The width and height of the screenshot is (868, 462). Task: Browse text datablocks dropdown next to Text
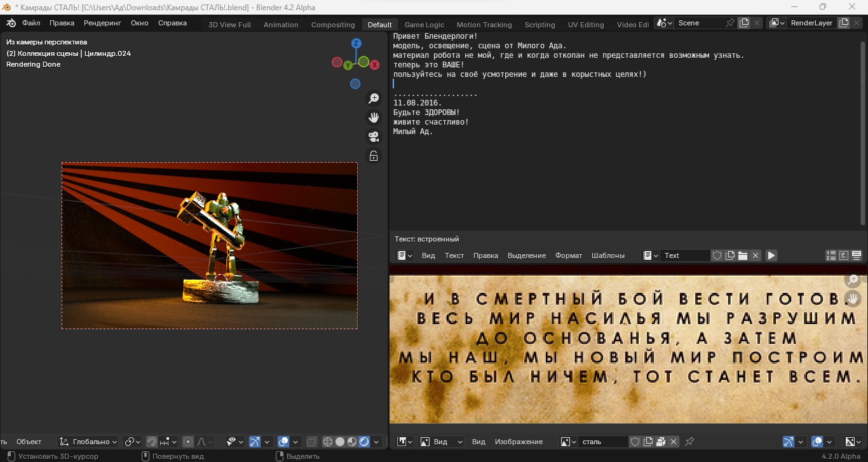click(x=650, y=255)
